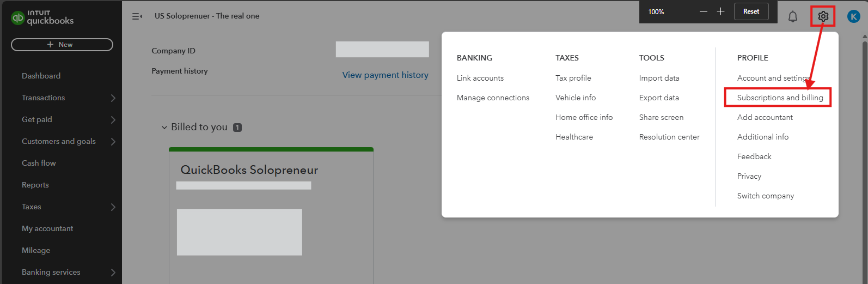868x284 pixels.
Task: Collapse the left navigation with hamburger icon
Action: (137, 16)
